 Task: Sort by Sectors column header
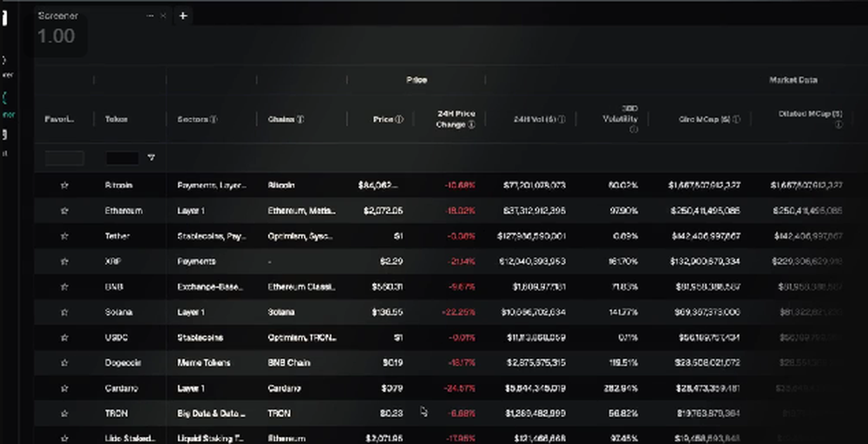click(x=193, y=119)
